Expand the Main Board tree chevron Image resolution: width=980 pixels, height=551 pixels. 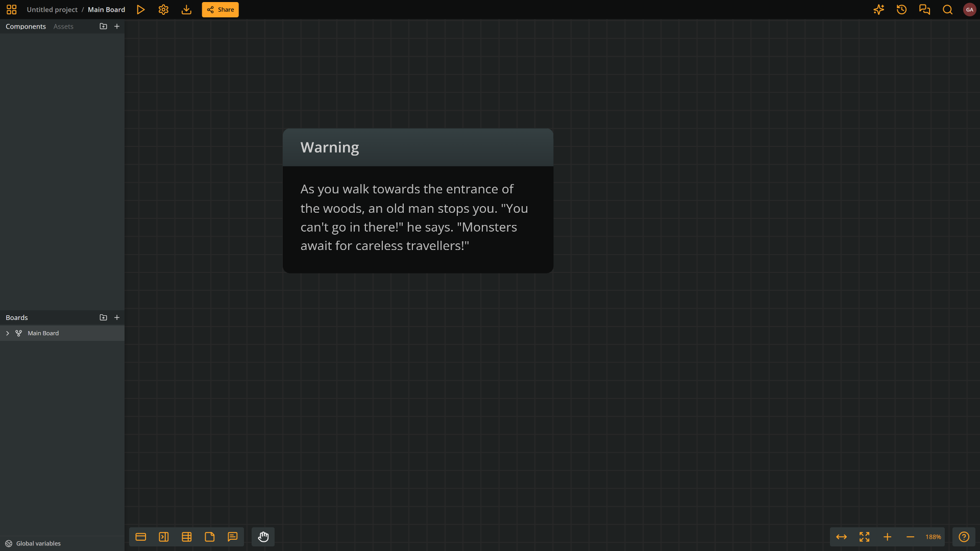[x=8, y=333]
